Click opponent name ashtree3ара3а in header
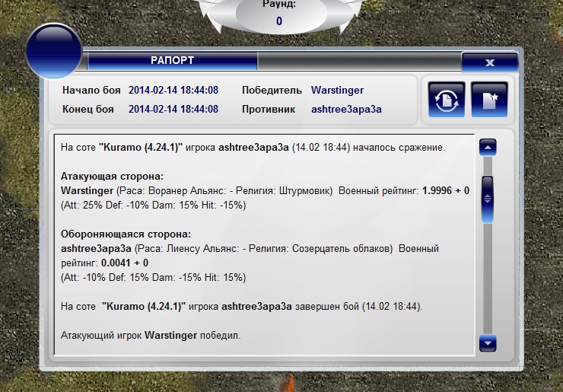Viewport: 563px width, 392px height. click(346, 109)
